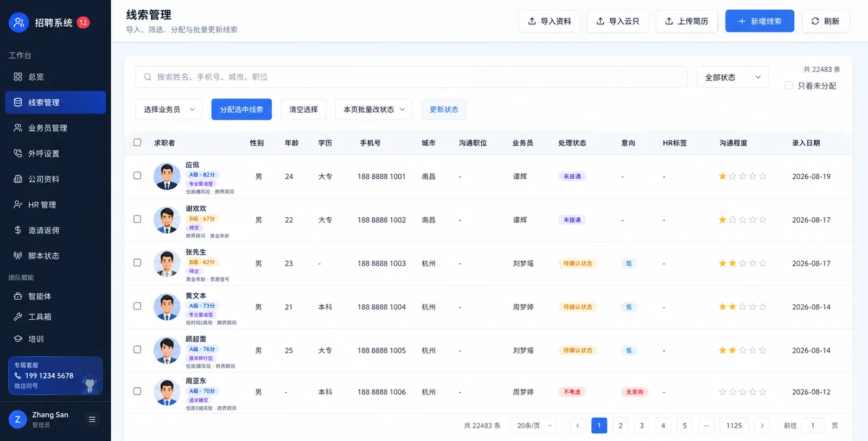This screenshot has height=441, width=868.
Task: Go to 总览 in the sidebar
Action: 55,77
